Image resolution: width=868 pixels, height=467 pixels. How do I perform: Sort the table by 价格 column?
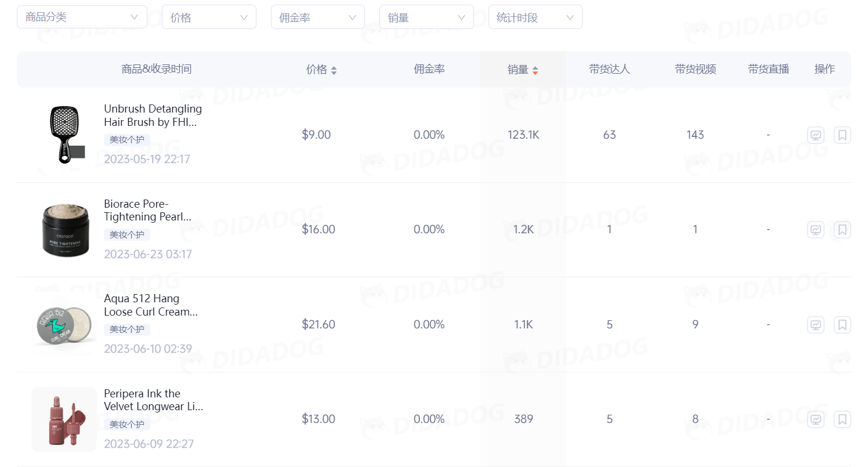coord(322,70)
